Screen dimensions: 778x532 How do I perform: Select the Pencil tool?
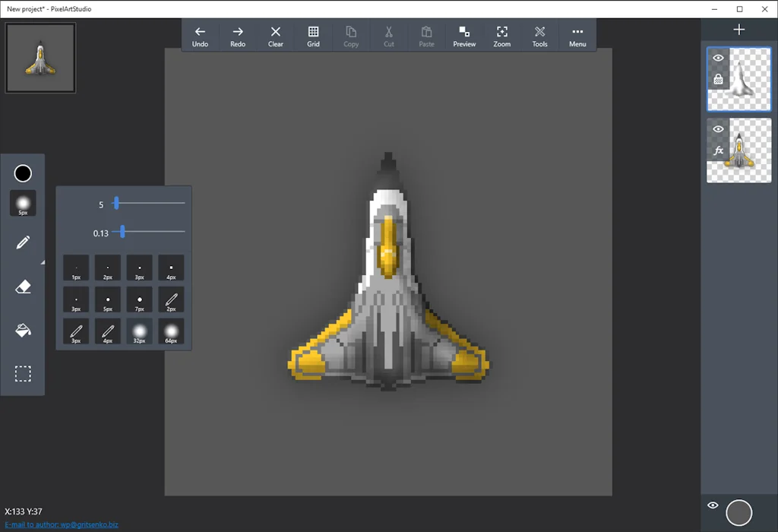(23, 242)
